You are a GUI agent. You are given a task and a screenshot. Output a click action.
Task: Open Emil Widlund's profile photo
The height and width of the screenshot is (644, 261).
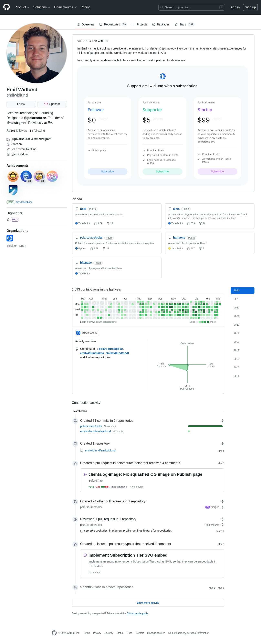point(36,53)
